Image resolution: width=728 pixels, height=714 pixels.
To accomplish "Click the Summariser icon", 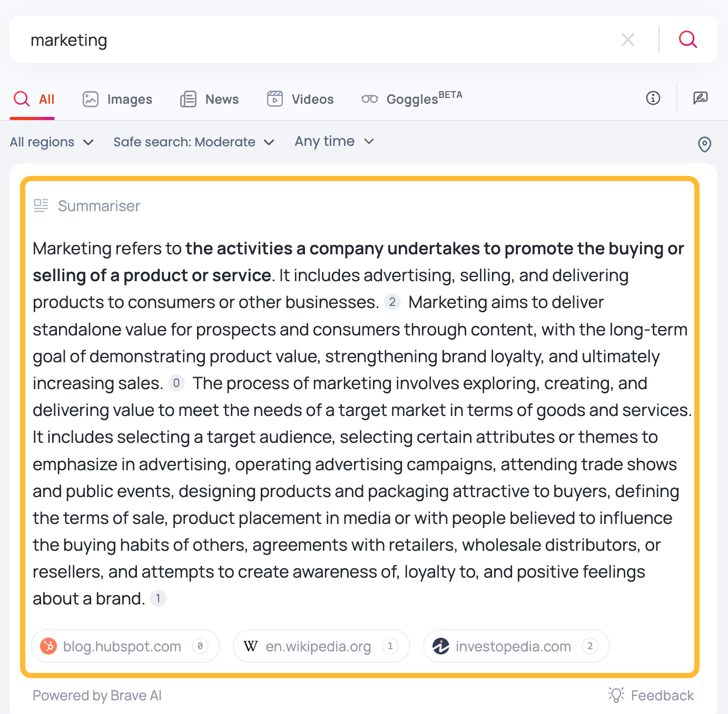I will click(41, 205).
